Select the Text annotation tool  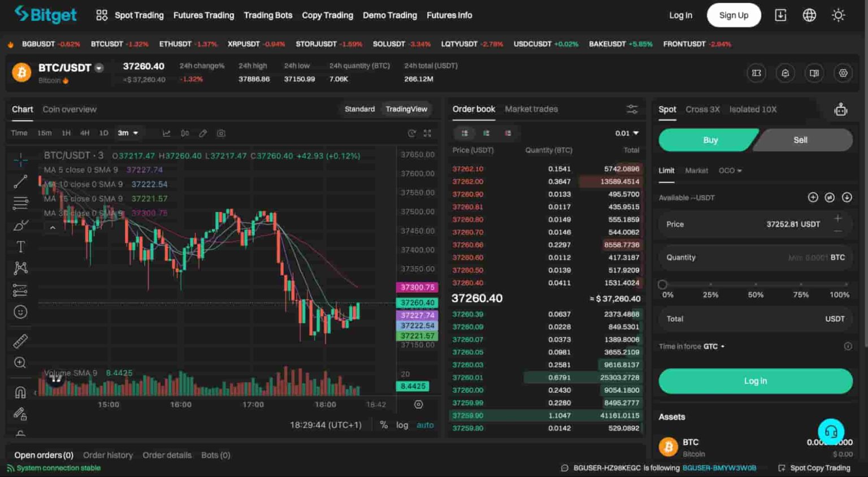point(20,246)
